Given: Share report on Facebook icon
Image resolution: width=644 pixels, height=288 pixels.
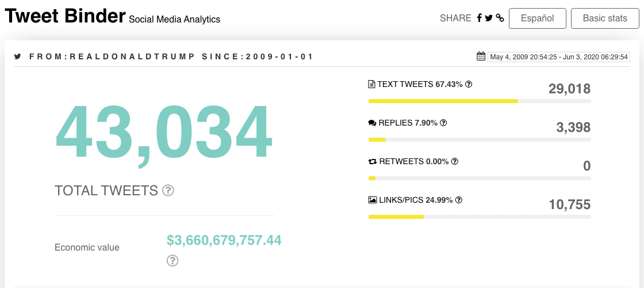Looking at the screenshot, I should click(x=479, y=18).
